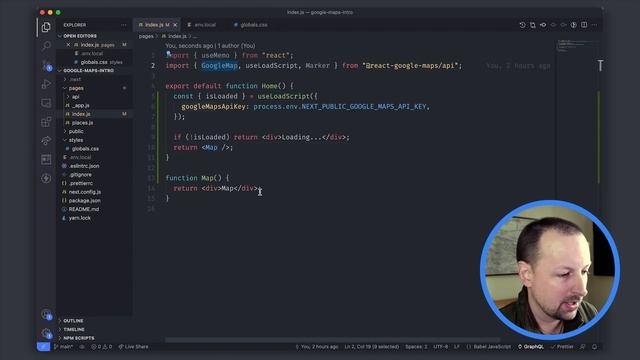This screenshot has width=640, height=360.
Task: Click the open changes icon in editor toolbar
Action: tap(533, 25)
